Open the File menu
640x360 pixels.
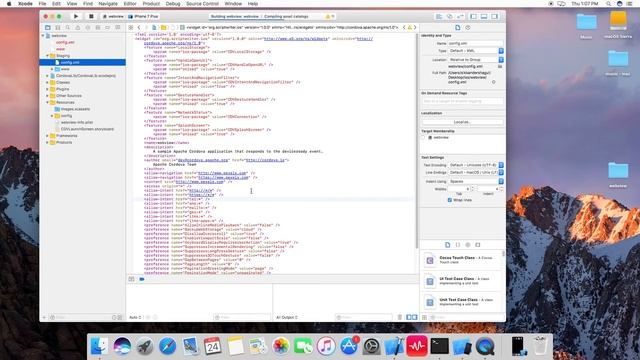(x=42, y=4)
